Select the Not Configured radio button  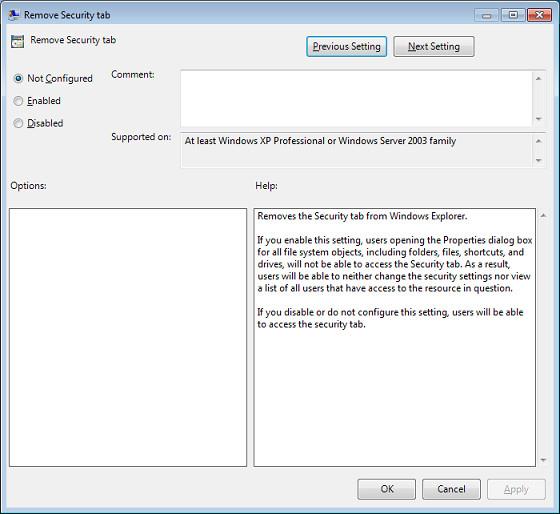click(x=18, y=78)
